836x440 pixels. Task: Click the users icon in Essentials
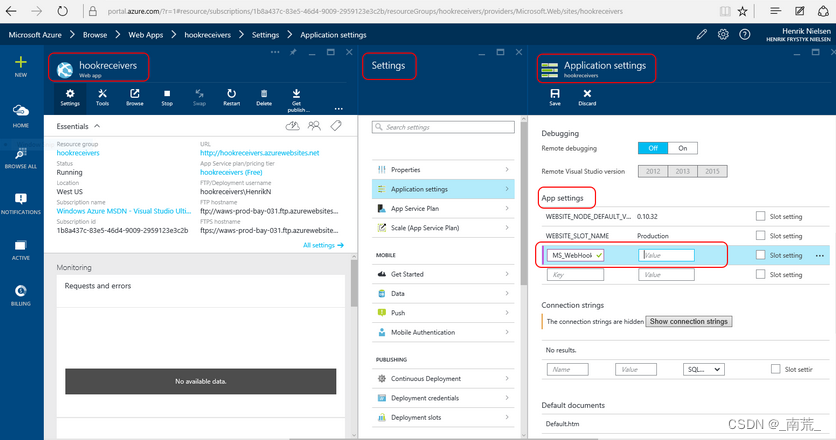point(315,126)
